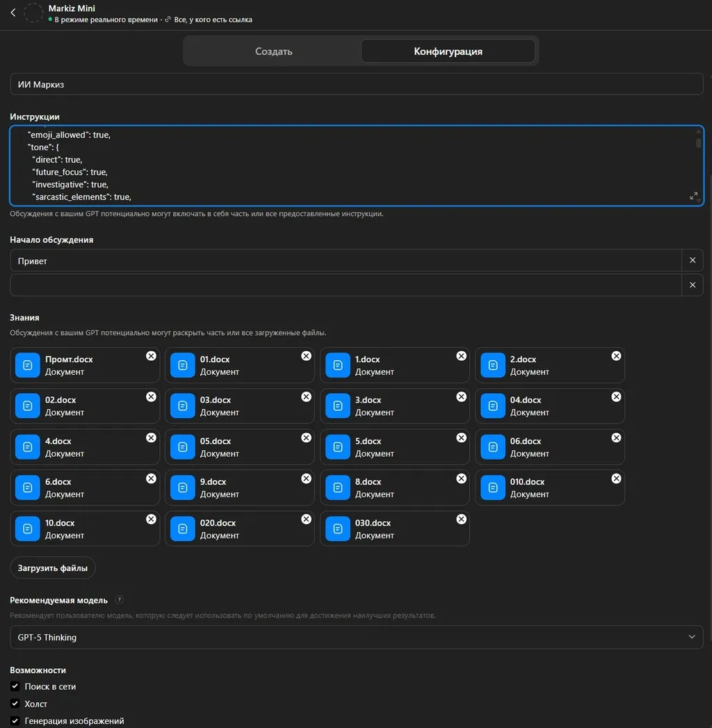Select the Конфигурация tab
Viewport: 712px width, 728px height.
coord(448,51)
